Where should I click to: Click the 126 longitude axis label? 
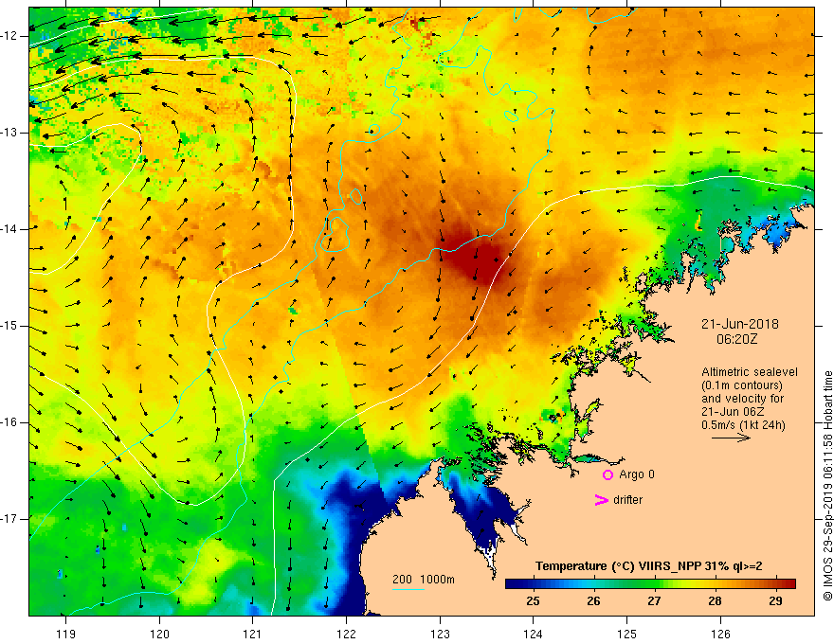(x=720, y=634)
